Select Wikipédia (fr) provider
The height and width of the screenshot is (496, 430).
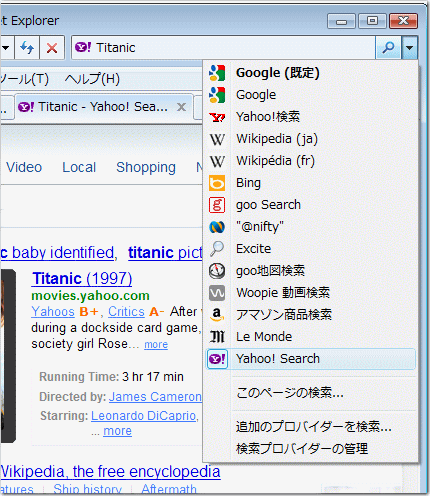311,161
